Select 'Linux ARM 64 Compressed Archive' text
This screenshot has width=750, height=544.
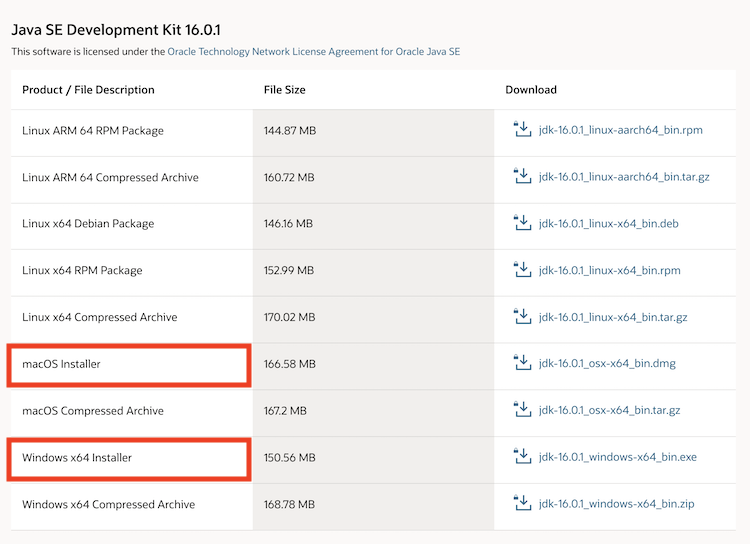(x=110, y=178)
